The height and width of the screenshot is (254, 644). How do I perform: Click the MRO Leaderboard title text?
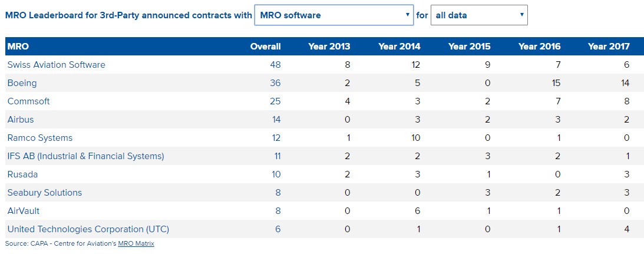[x=128, y=15]
